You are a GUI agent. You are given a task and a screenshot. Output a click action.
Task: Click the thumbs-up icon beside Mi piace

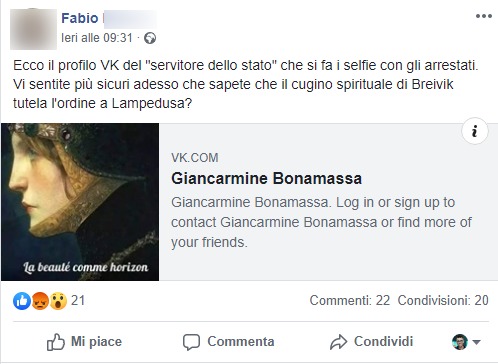click(55, 342)
